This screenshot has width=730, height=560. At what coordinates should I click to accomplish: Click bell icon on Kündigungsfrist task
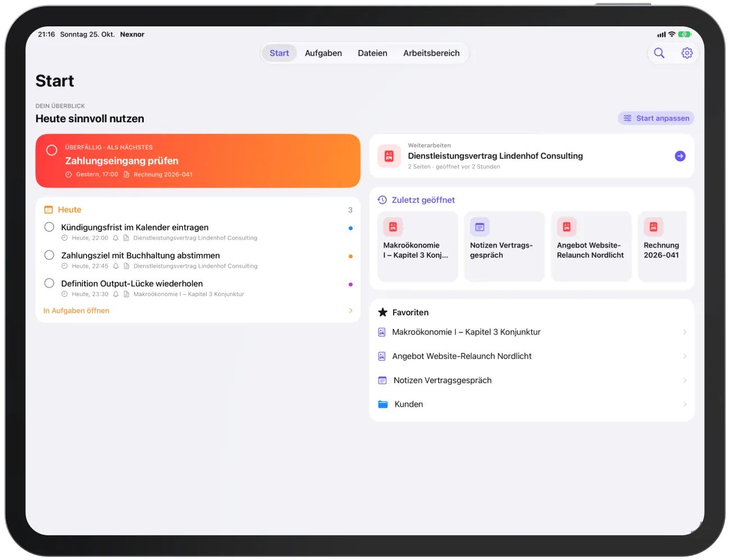116,238
